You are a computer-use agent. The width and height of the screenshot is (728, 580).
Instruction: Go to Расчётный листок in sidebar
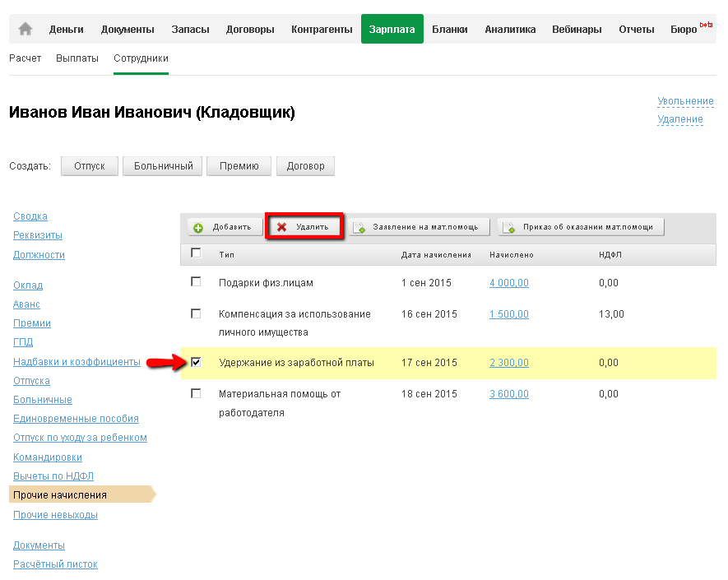pyautogui.click(x=55, y=564)
